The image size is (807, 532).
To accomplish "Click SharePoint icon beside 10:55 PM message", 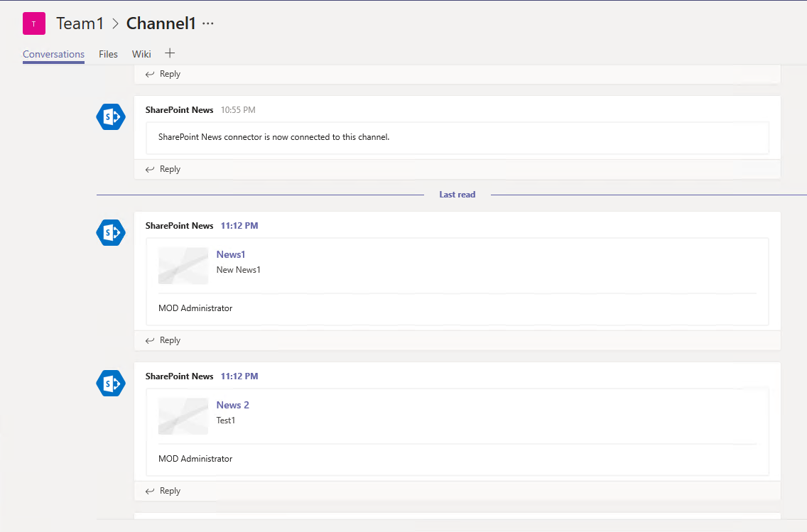I will coord(111,116).
